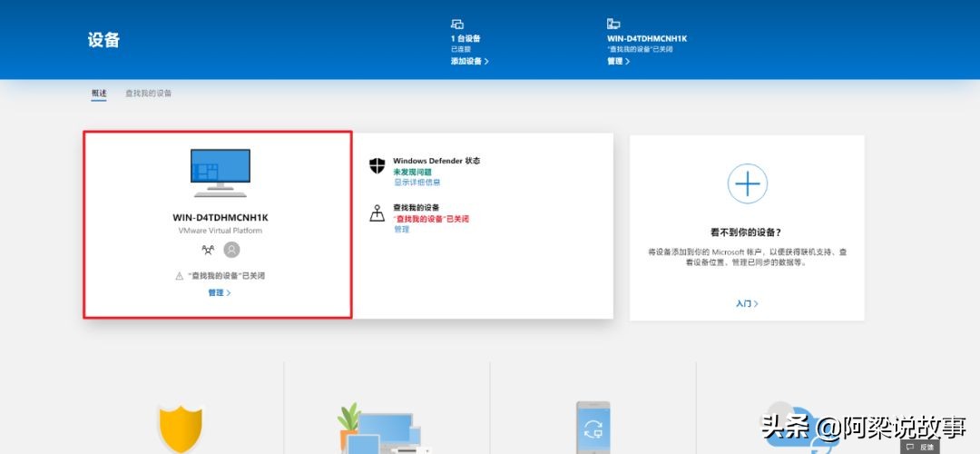
Task: Click the devices icon above 1 台设备
Action: (x=456, y=25)
